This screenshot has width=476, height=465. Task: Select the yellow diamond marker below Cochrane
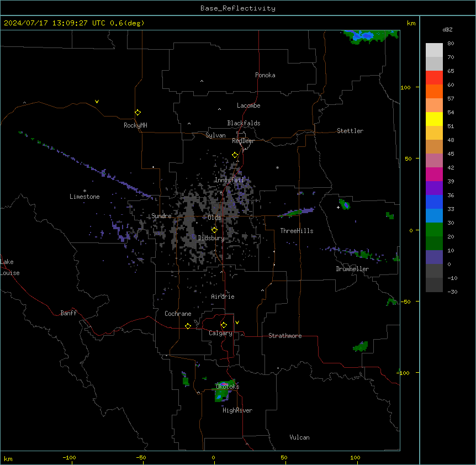(x=188, y=326)
